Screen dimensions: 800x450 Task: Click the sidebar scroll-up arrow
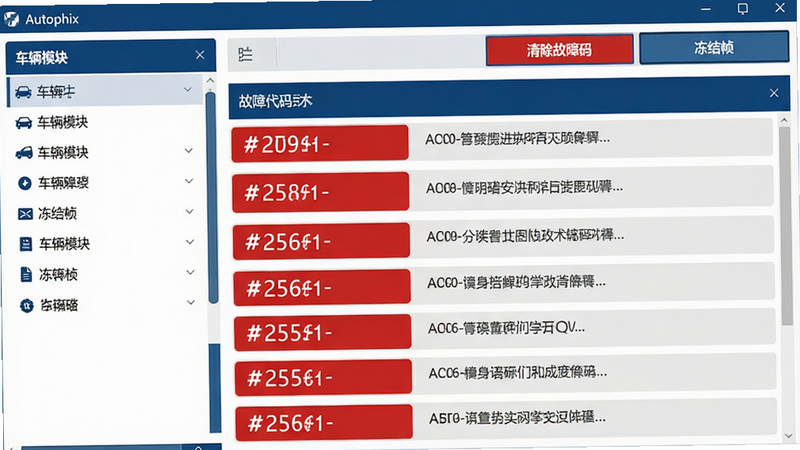point(210,81)
